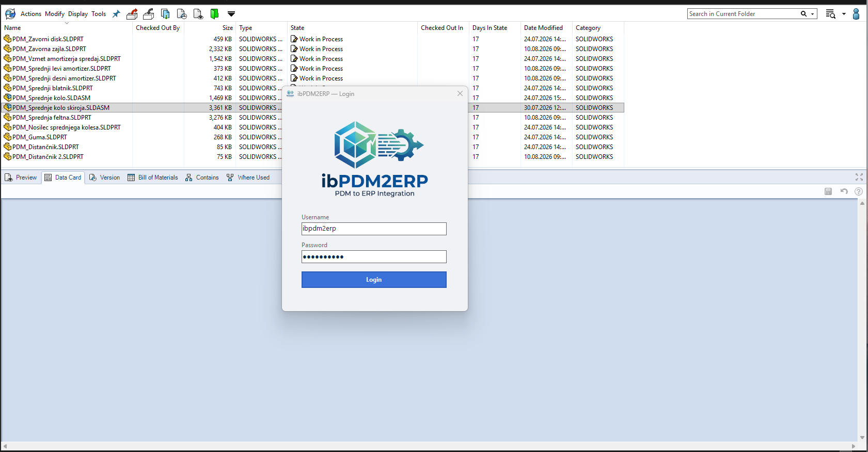Open the Display menu

coord(78,14)
